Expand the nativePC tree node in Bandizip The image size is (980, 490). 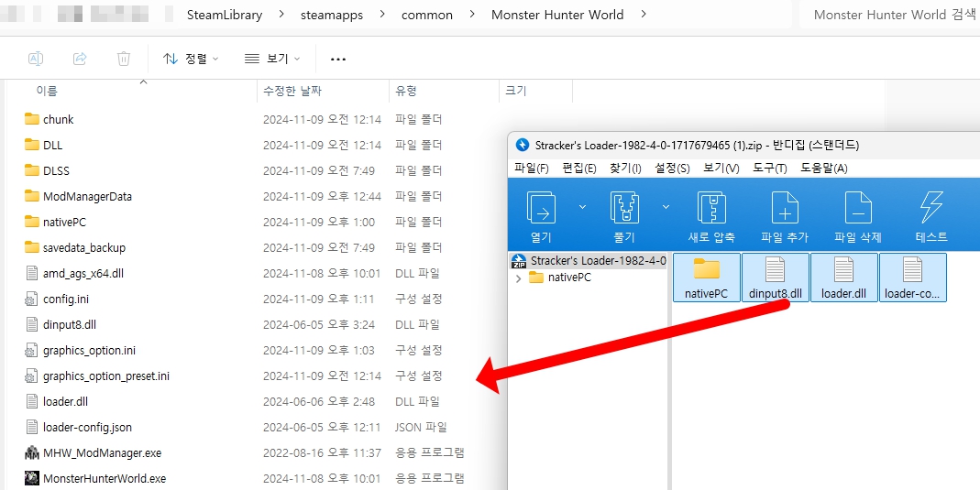pos(519,278)
